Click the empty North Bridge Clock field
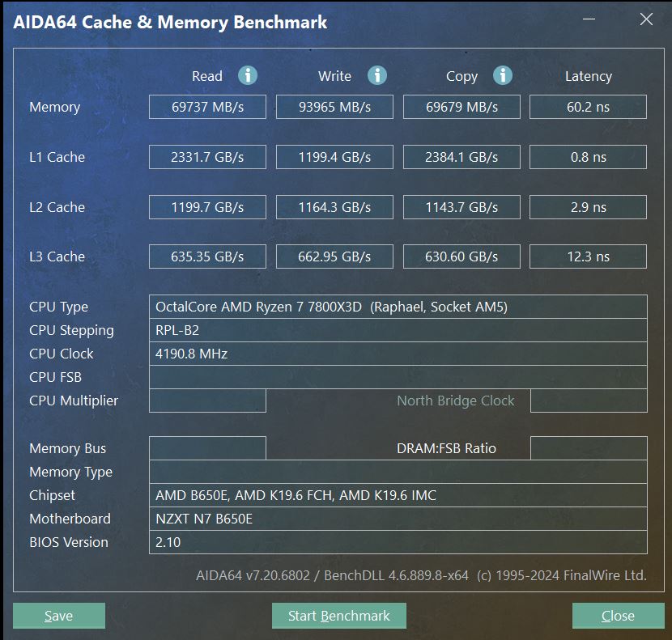The width and height of the screenshot is (672, 640). click(x=589, y=401)
